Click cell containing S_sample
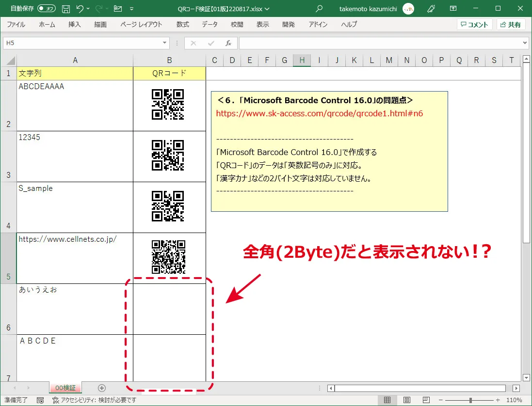 coord(75,207)
